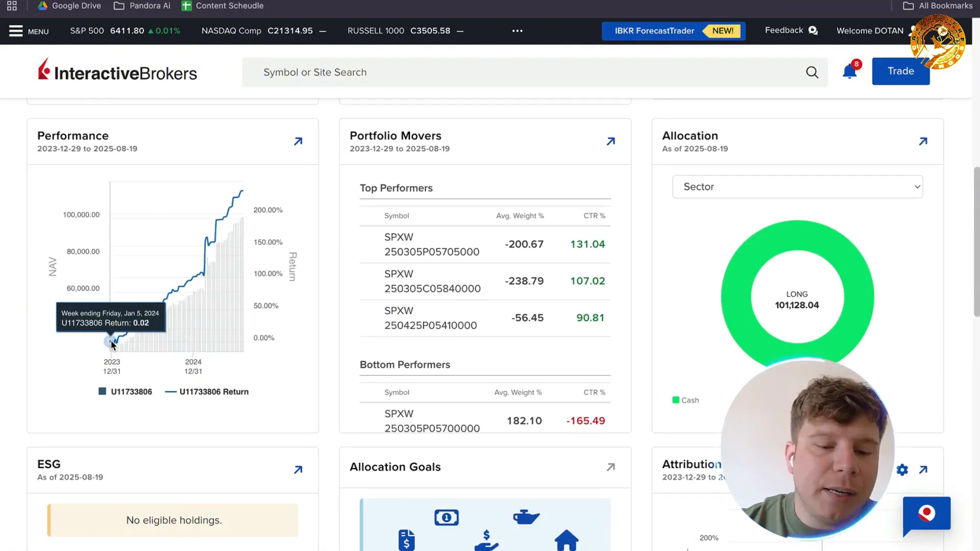Image resolution: width=980 pixels, height=551 pixels.
Task: Click the page vertical scrollbar
Action: tap(976, 241)
